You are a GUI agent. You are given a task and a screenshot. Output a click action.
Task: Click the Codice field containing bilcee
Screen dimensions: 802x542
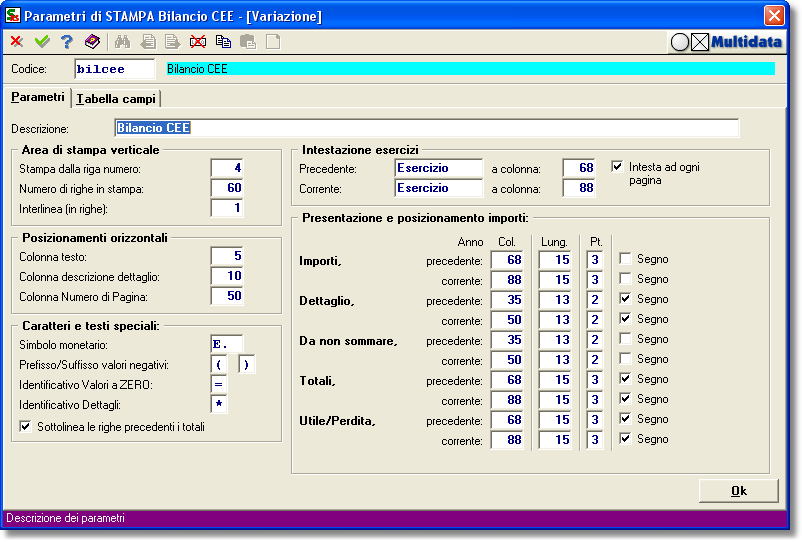[x=115, y=69]
